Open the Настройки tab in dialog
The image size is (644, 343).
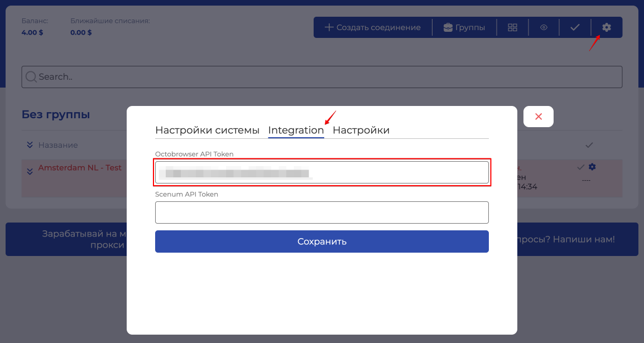pos(361,130)
